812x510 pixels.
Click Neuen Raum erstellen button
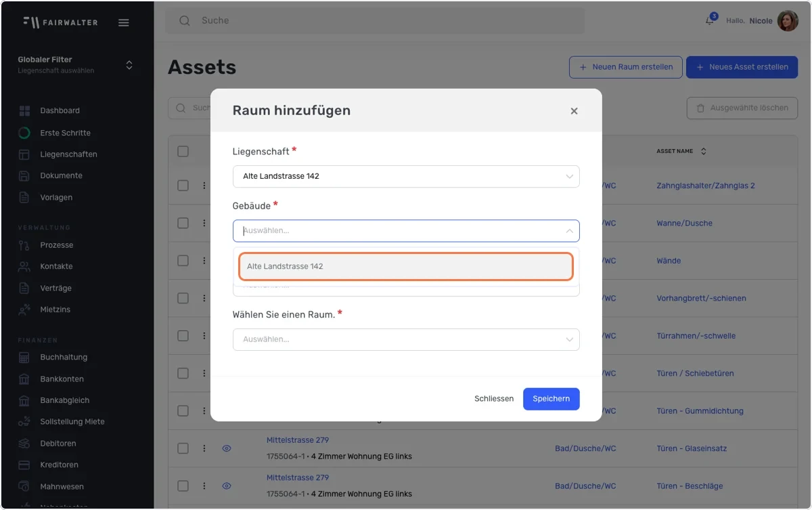pyautogui.click(x=625, y=67)
